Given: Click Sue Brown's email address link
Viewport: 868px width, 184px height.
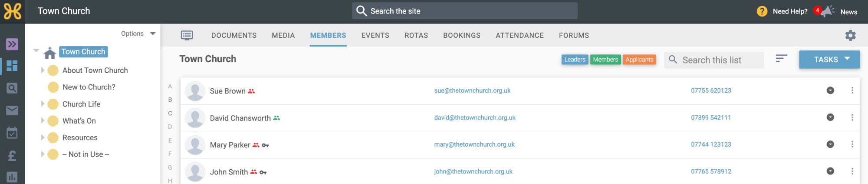Looking at the screenshot, I should tap(472, 90).
